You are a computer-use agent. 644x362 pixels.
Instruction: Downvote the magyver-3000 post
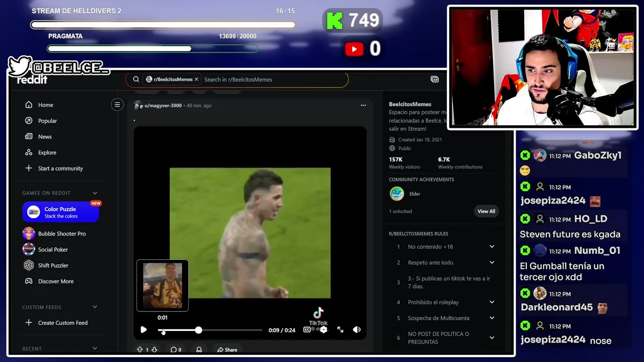154,349
